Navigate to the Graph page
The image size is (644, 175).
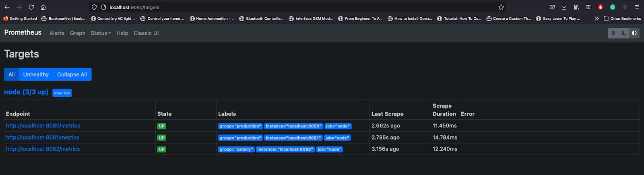click(x=78, y=33)
